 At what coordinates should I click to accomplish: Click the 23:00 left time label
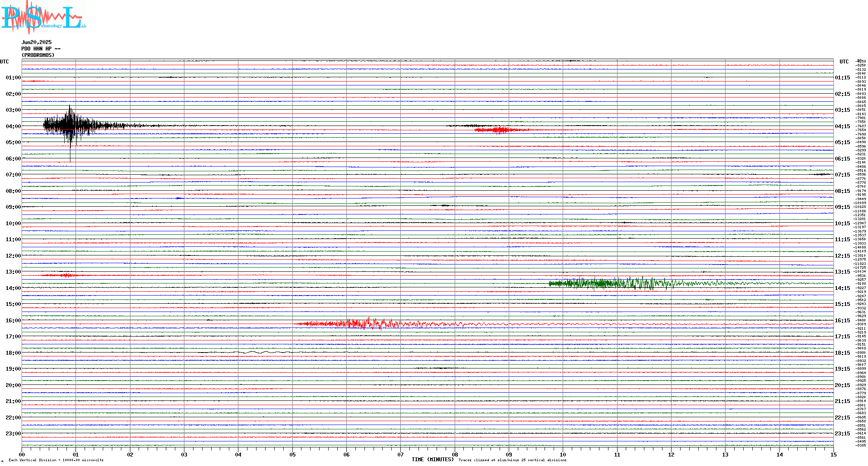tap(13, 434)
